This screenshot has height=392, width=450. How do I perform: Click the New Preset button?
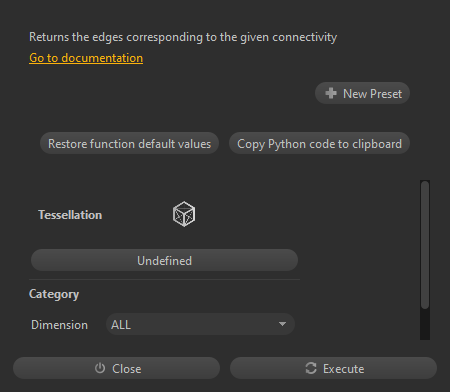click(x=362, y=93)
